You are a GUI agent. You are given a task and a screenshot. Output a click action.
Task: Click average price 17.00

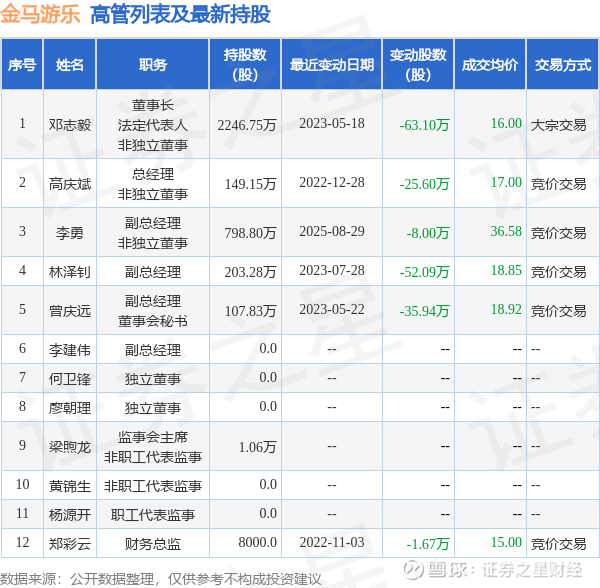tap(506, 182)
